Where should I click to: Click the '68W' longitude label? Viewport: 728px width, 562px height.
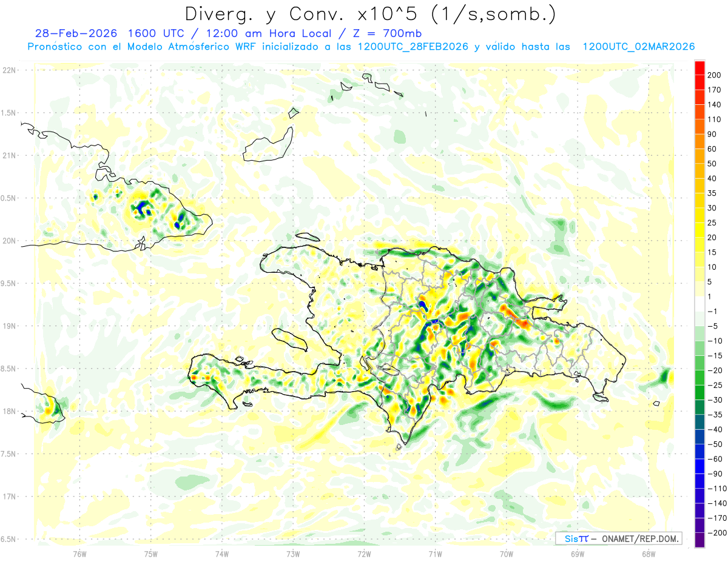(x=649, y=554)
